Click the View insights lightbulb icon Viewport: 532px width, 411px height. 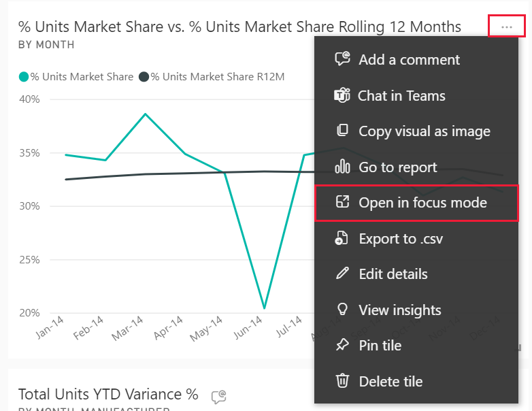click(x=342, y=310)
